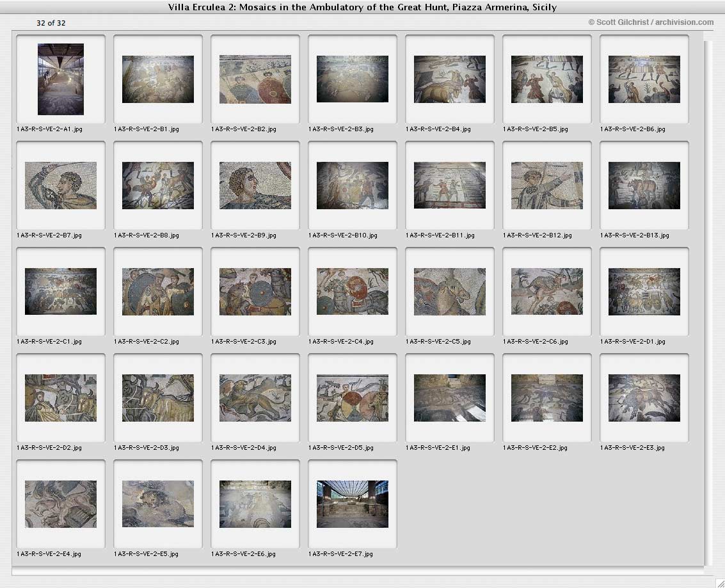Select the filename label "1A3-R-S-VE-2-E6.jpg"

click(244, 554)
